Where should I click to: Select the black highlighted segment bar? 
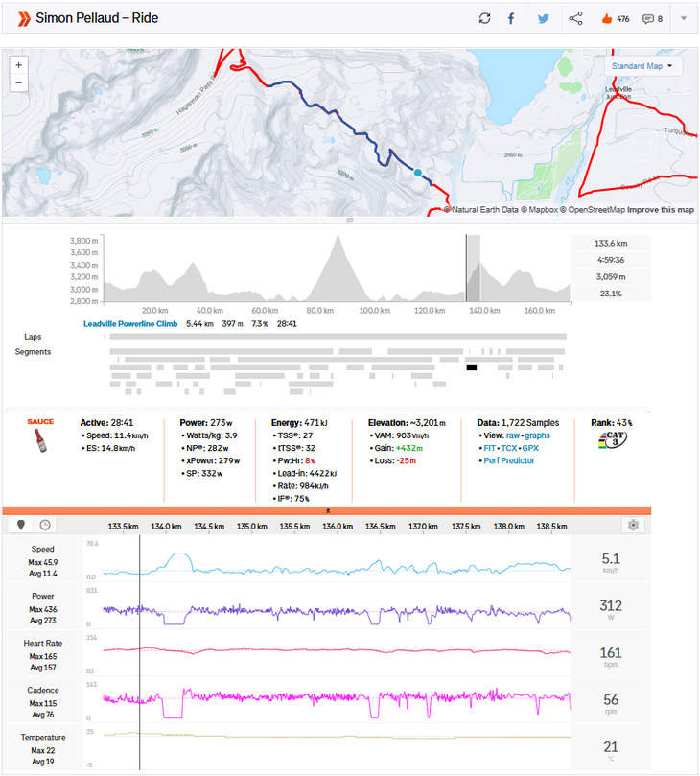(x=472, y=367)
